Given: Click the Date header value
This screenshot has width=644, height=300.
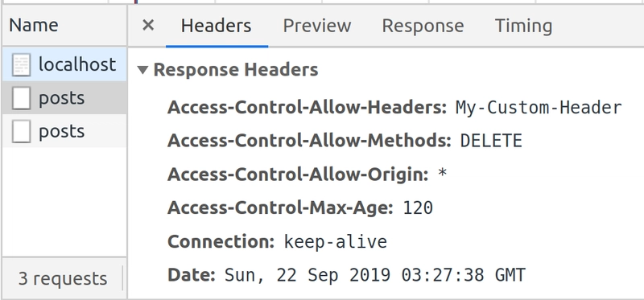Looking at the screenshot, I should click(x=375, y=275).
